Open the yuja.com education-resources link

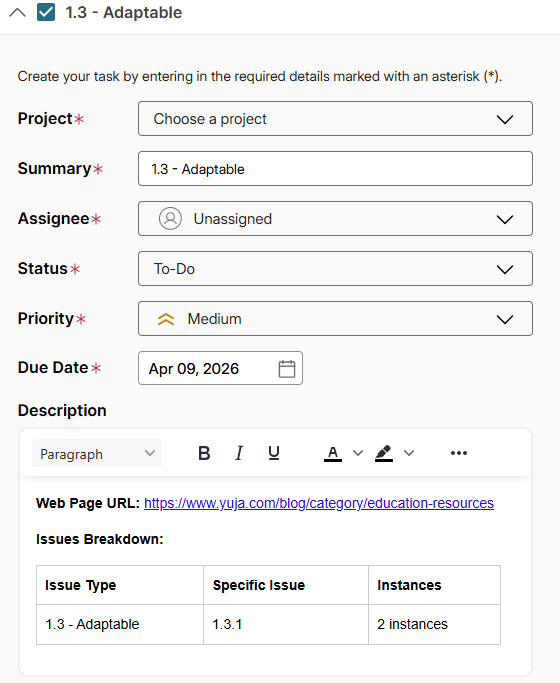(x=319, y=503)
